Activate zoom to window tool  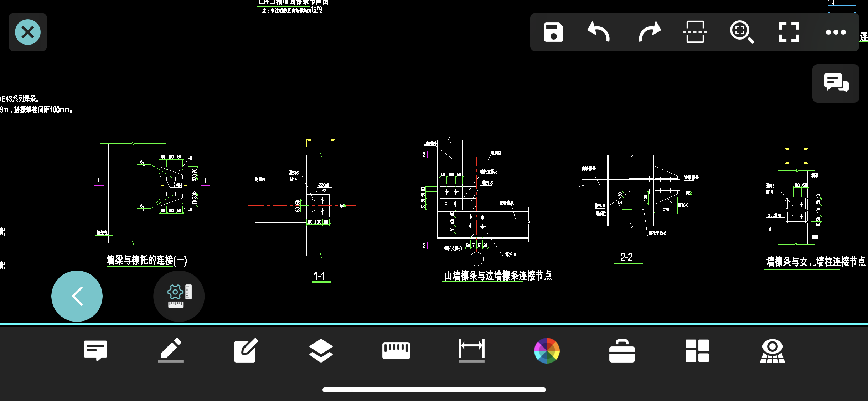742,32
